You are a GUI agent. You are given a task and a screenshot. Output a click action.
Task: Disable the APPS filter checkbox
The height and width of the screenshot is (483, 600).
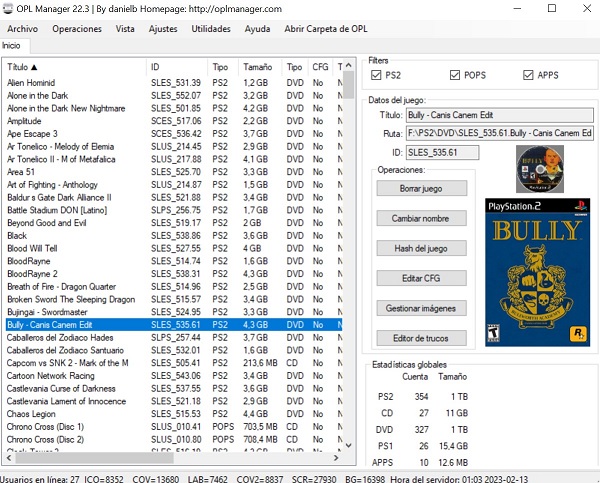(528, 75)
